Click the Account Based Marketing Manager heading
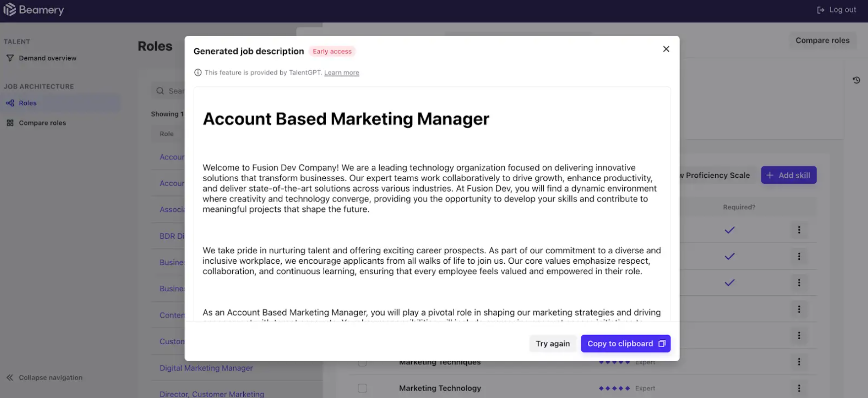 [346, 119]
